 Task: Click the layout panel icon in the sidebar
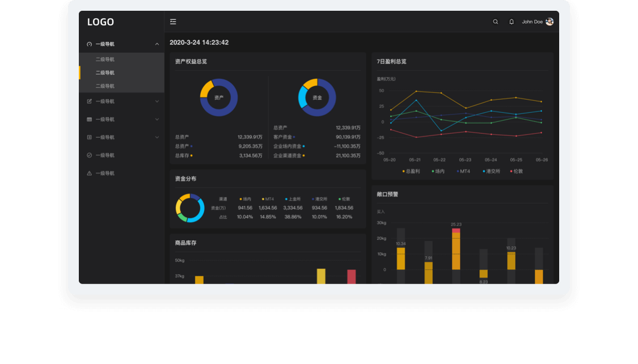89,137
